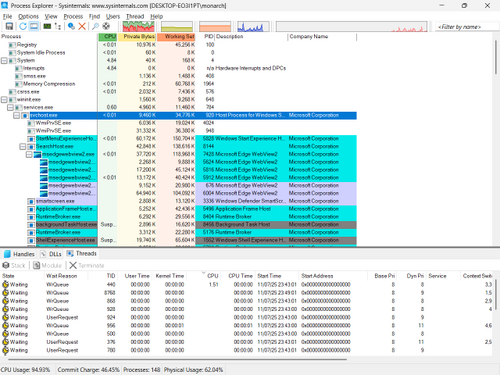Select the Memory Compression process row

tap(178, 84)
